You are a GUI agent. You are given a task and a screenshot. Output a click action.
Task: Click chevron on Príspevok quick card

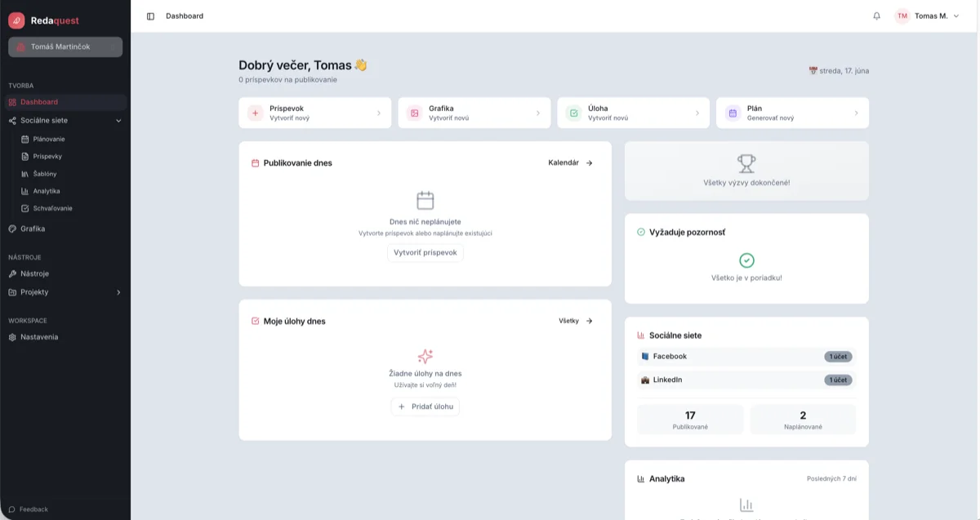379,113
